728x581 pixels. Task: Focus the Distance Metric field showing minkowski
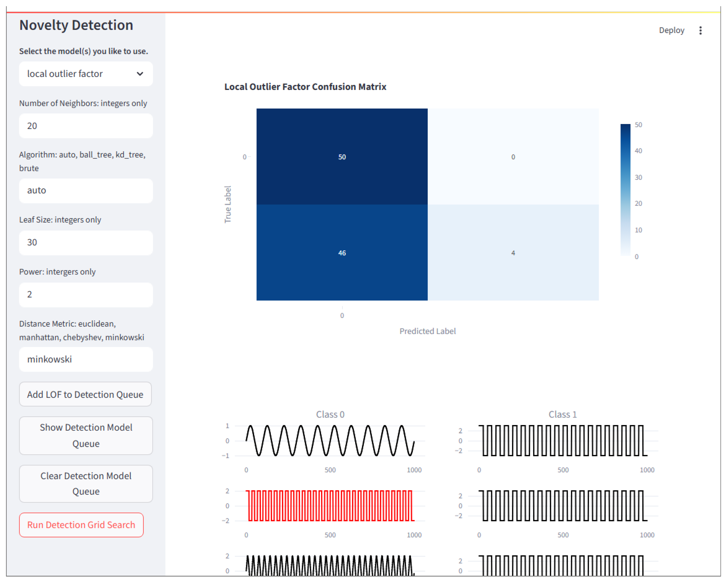point(86,359)
